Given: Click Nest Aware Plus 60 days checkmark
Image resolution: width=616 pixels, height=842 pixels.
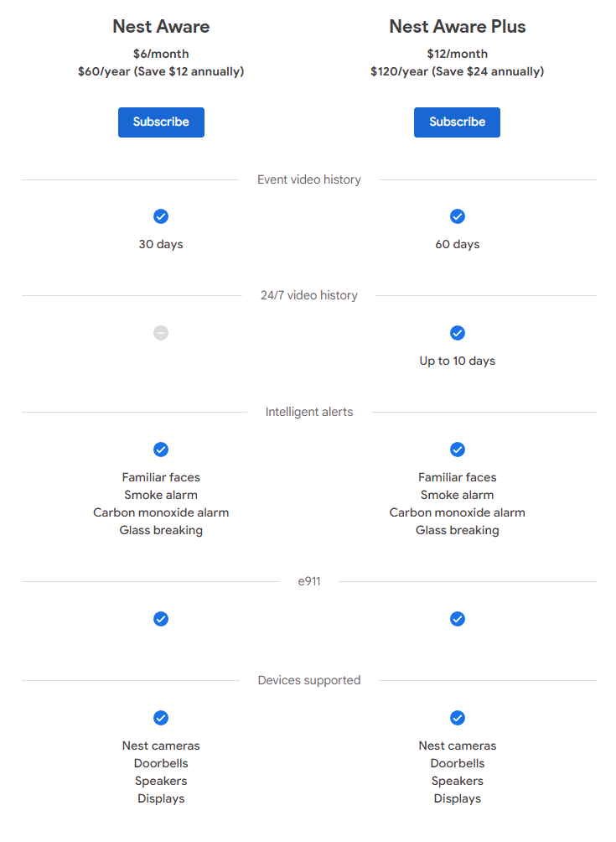Looking at the screenshot, I should point(458,216).
